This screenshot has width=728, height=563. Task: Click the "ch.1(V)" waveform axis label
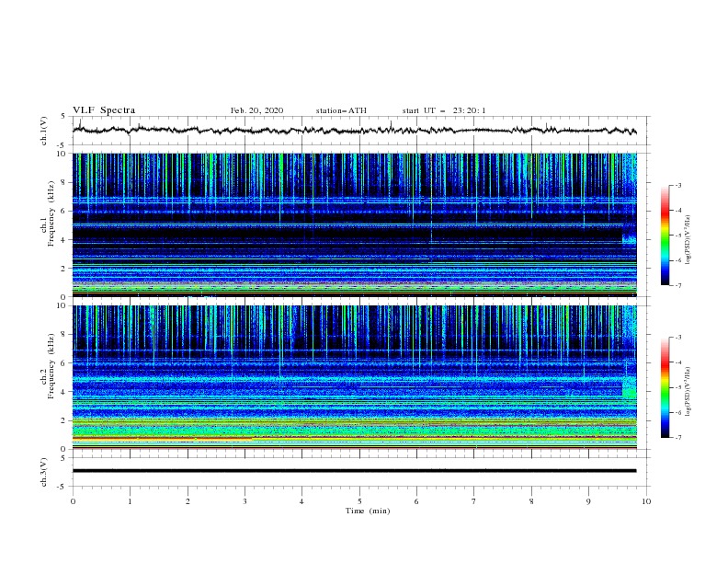click(44, 131)
